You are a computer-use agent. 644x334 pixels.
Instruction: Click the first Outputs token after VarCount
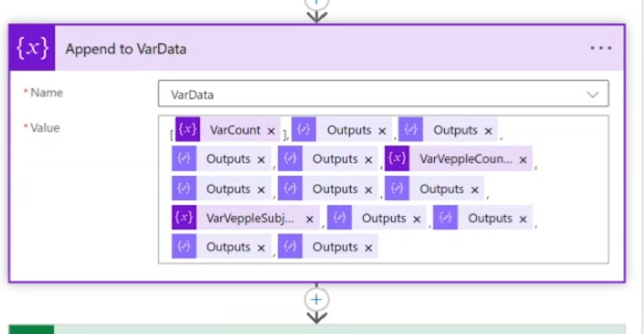pyautogui.click(x=342, y=130)
